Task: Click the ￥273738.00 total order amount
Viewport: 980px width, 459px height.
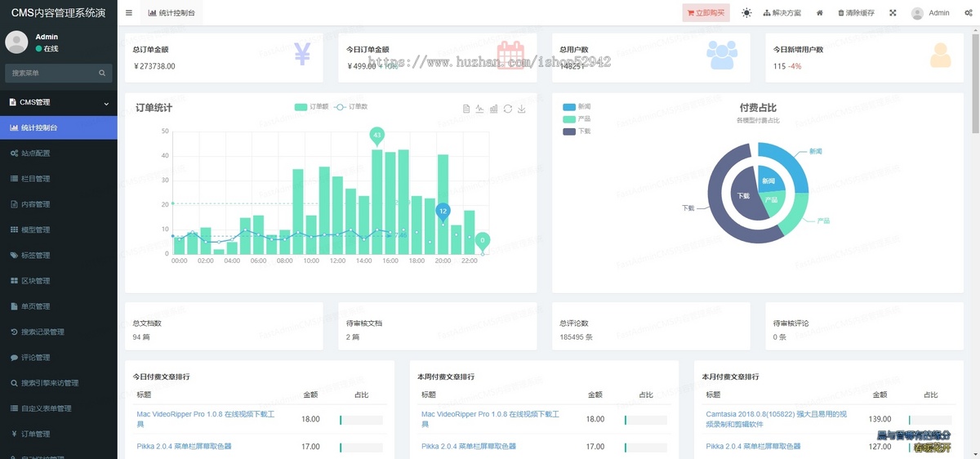Action: (x=154, y=66)
